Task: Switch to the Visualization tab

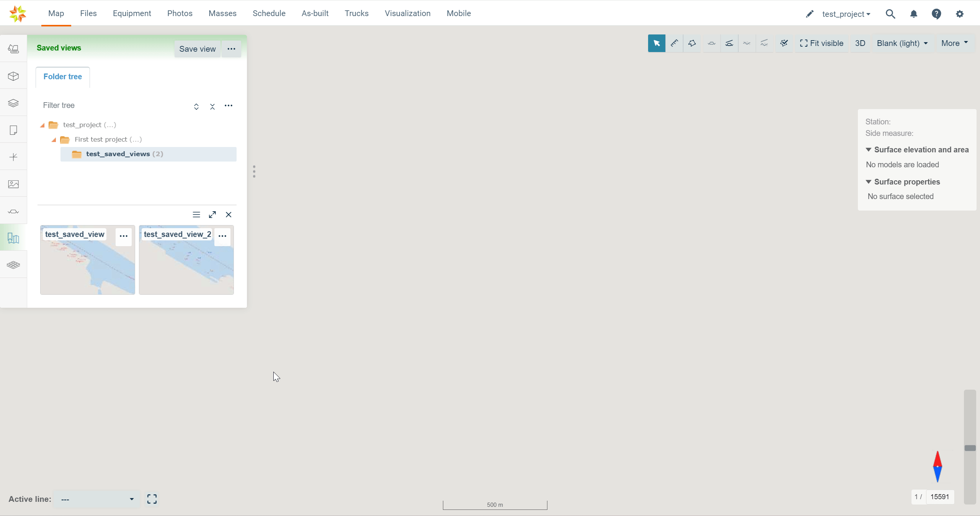Action: coord(407,13)
